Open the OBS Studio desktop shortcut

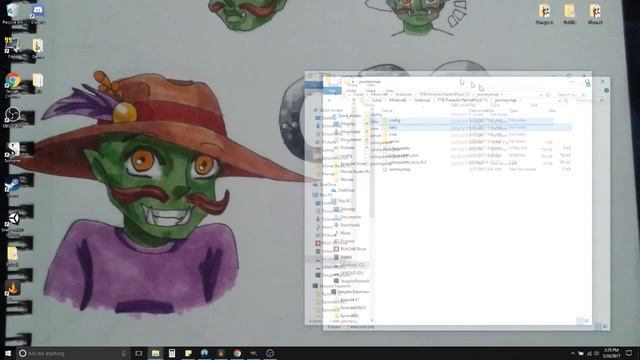13,116
